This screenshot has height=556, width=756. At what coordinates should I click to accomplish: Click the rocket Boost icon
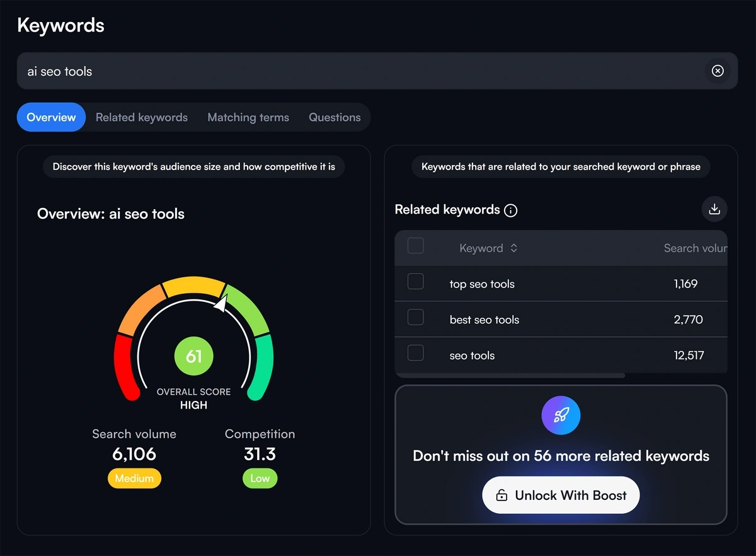pyautogui.click(x=561, y=415)
